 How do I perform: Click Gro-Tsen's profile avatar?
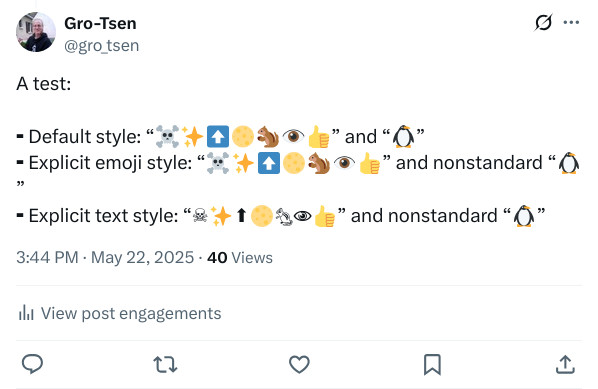pyautogui.click(x=36, y=32)
